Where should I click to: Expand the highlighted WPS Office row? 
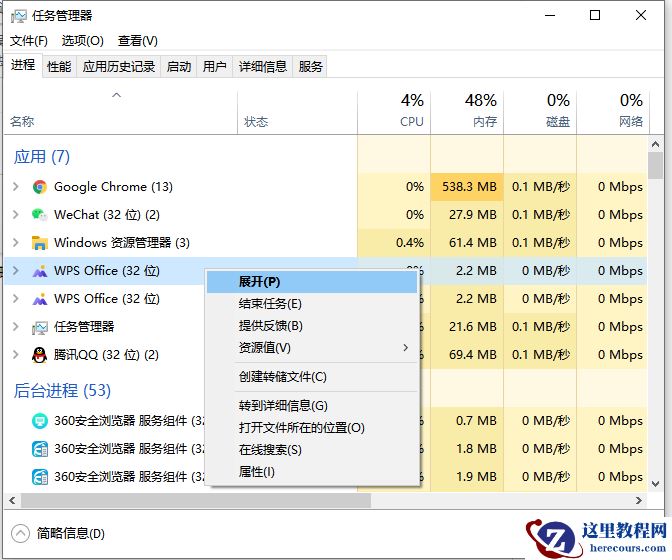click(16, 271)
